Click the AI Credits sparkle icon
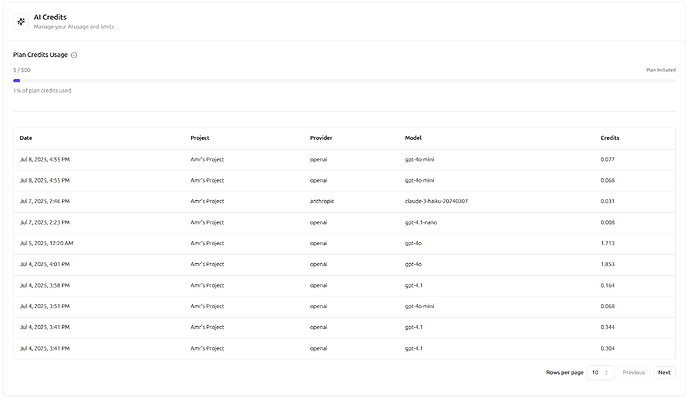 pyautogui.click(x=21, y=21)
